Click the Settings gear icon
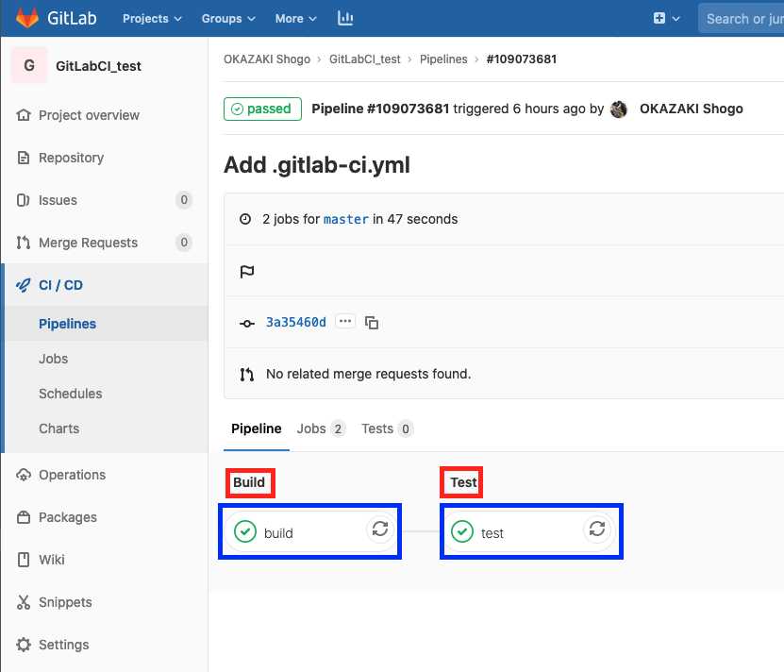The image size is (784, 672). click(24, 645)
